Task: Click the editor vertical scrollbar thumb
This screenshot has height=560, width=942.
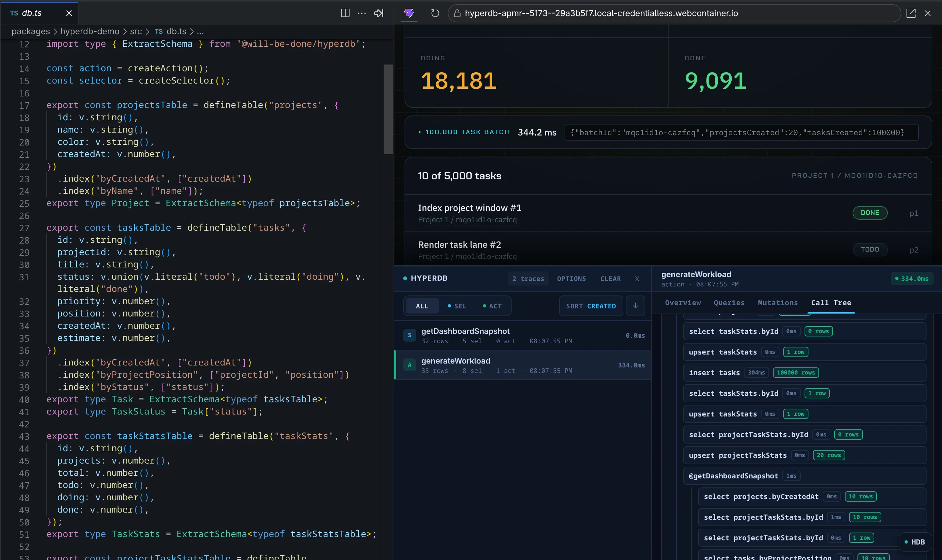Action: pyautogui.click(x=388, y=109)
